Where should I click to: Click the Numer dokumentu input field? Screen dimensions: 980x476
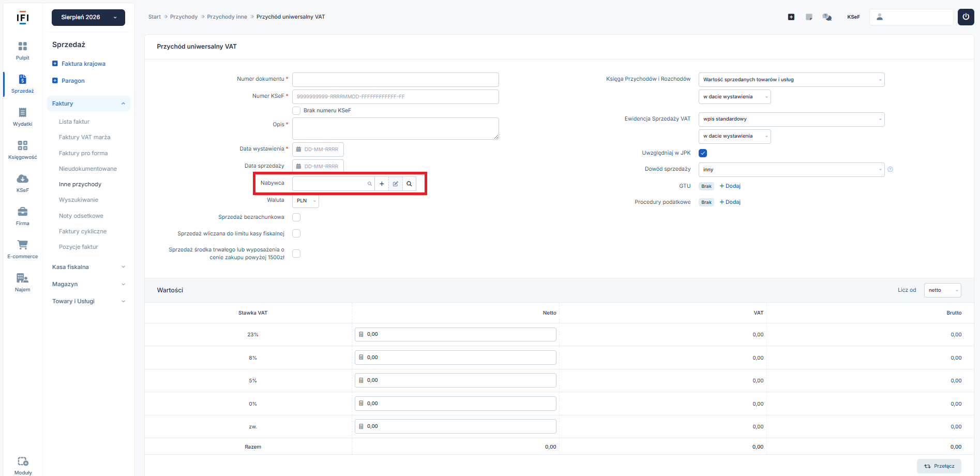coord(396,80)
